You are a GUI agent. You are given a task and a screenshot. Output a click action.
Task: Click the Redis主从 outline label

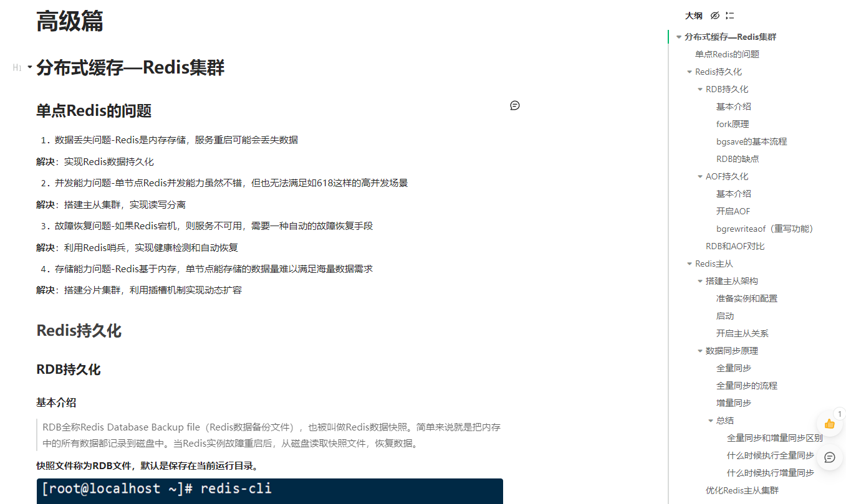pyautogui.click(x=714, y=264)
